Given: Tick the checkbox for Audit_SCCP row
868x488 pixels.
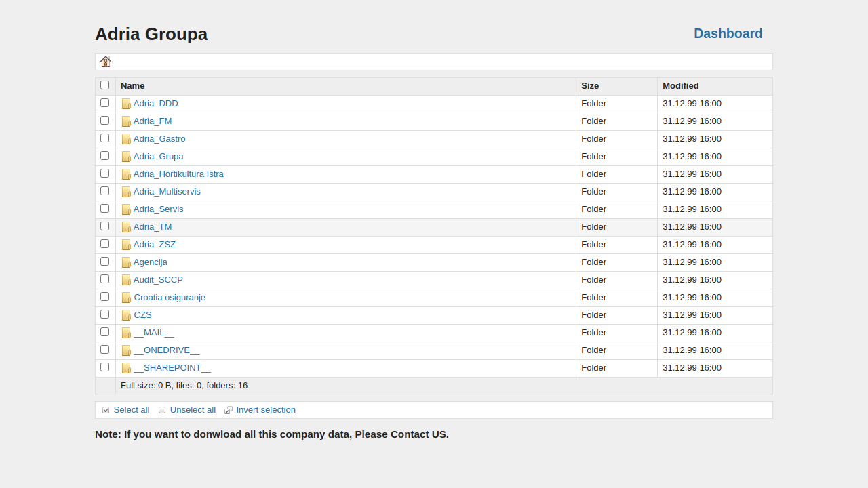Looking at the screenshot, I should click(104, 279).
